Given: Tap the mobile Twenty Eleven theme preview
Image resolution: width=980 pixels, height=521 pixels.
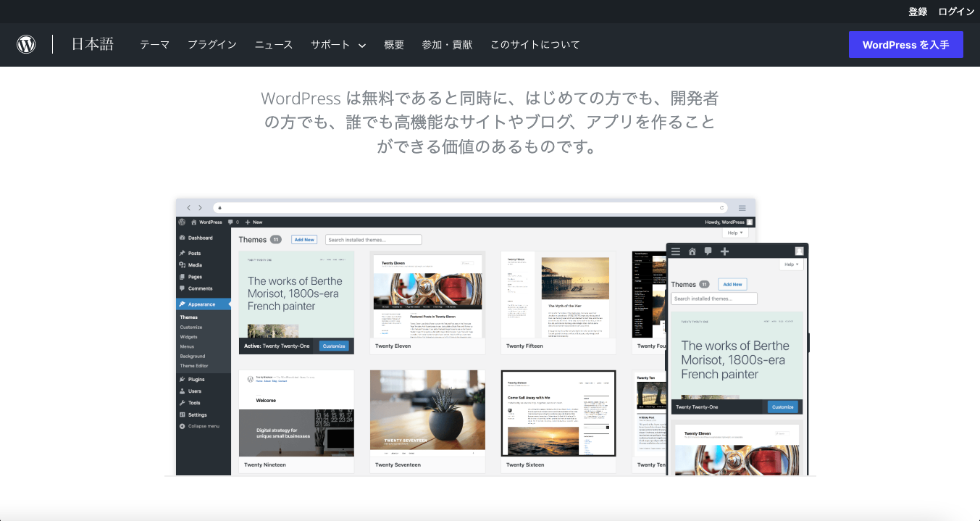Looking at the screenshot, I should tap(737, 448).
